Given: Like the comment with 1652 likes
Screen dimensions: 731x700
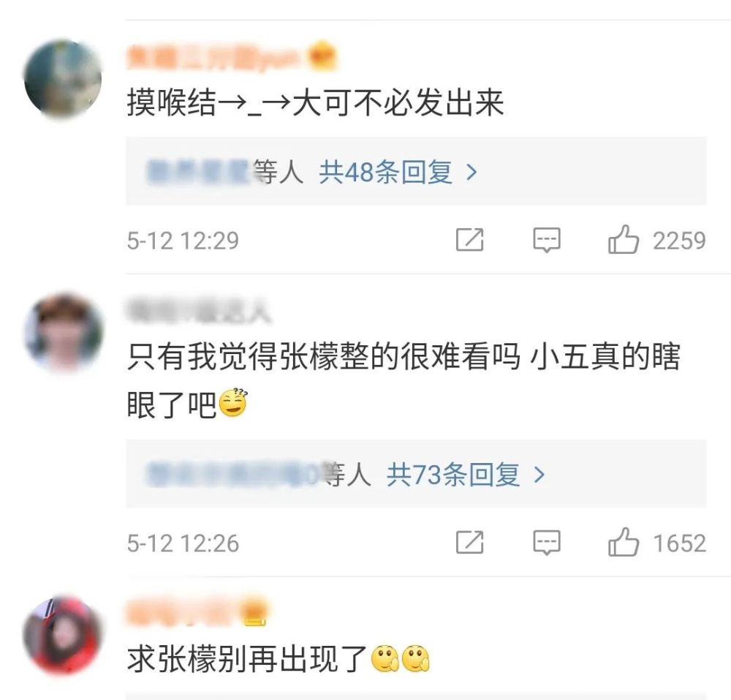Looking at the screenshot, I should click(624, 542).
